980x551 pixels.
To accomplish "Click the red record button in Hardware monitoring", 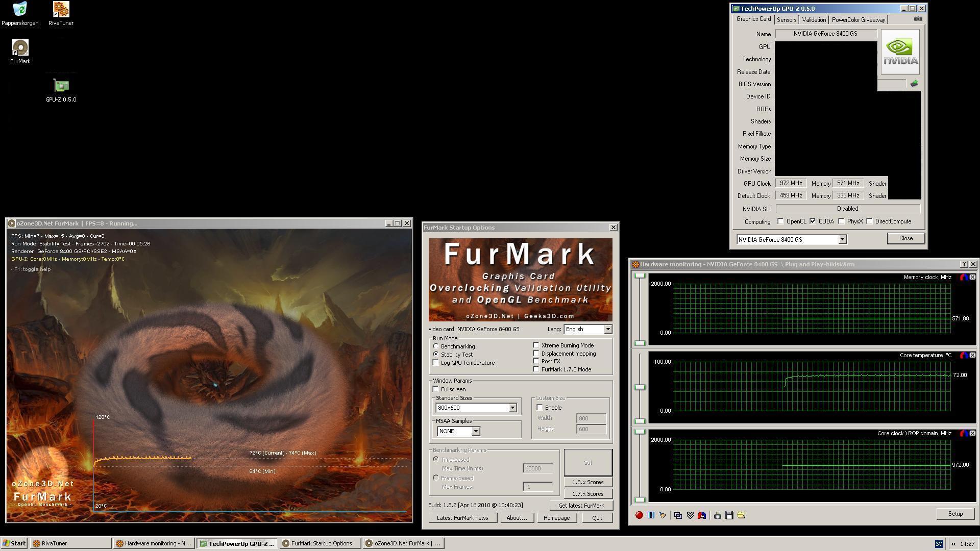I will (639, 515).
